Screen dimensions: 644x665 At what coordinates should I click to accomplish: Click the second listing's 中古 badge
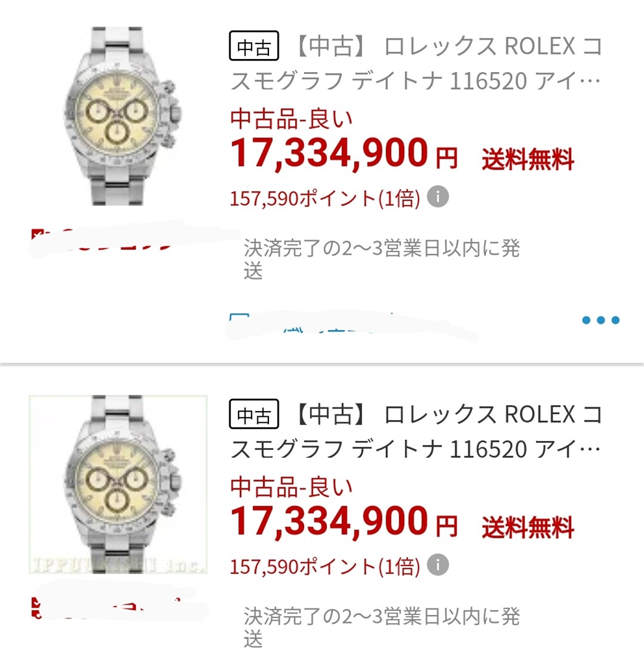pos(253,414)
